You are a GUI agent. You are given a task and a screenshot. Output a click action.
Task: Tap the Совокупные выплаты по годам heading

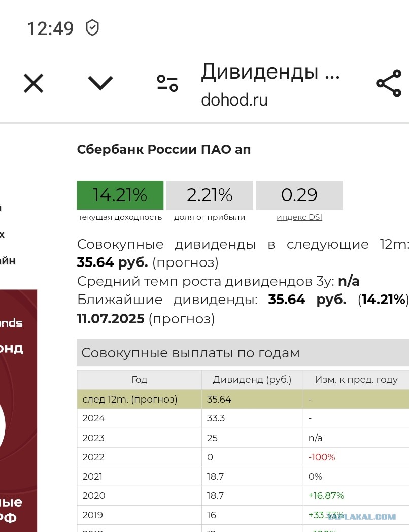click(x=191, y=353)
